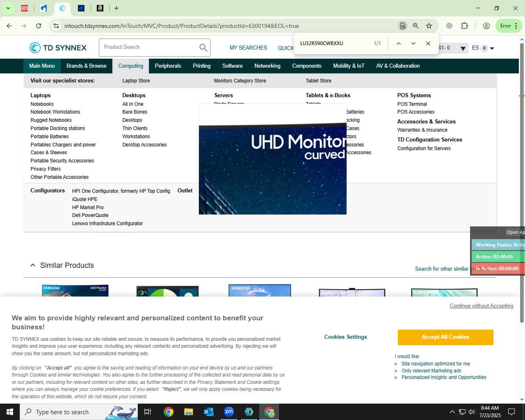The height and width of the screenshot is (420, 525).
Task: Open the Main Menu tab
Action: pyautogui.click(x=42, y=66)
